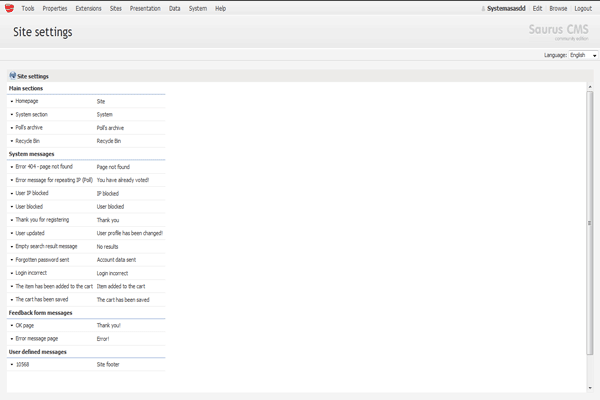Select the User updated row
The height and width of the screenshot is (400, 600).
pyautogui.click(x=86, y=233)
